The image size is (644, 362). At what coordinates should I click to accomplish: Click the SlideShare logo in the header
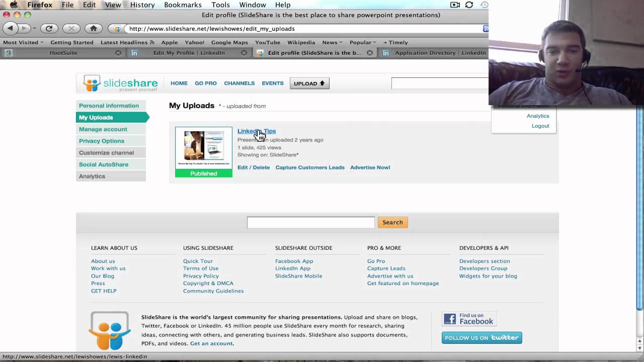pos(120,83)
